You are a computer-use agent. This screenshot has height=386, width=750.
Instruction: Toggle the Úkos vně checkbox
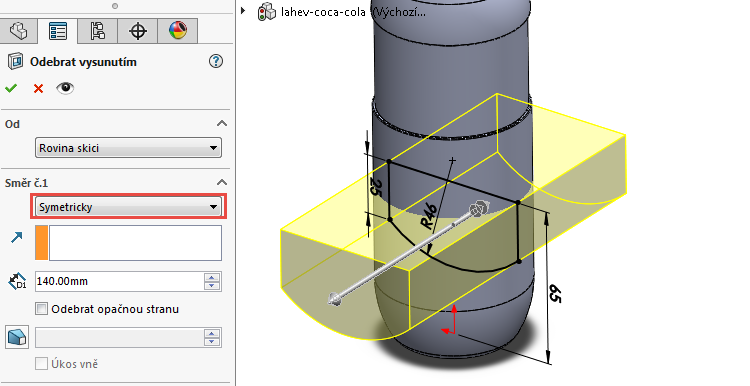pyautogui.click(x=42, y=364)
